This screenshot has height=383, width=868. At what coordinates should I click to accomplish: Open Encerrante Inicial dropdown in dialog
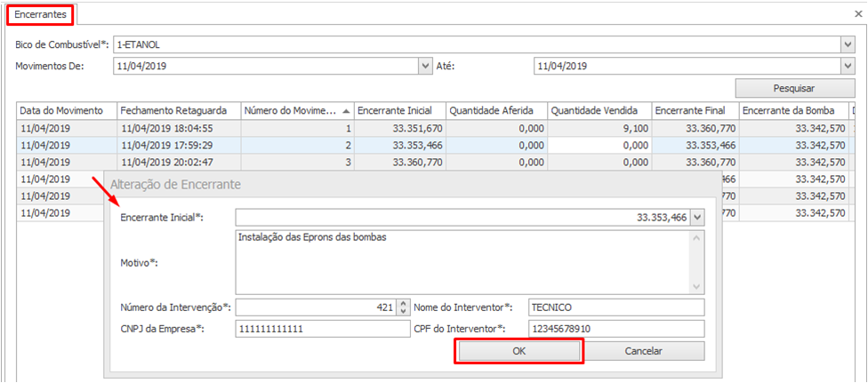point(697,218)
